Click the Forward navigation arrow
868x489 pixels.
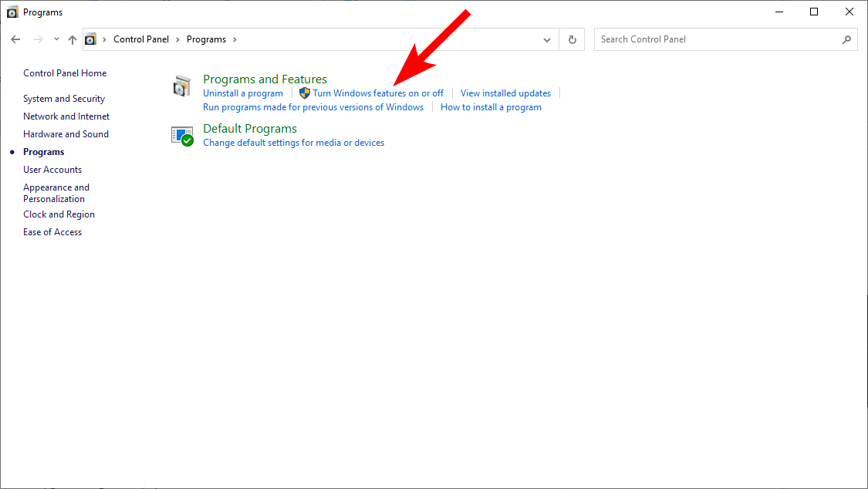(39, 39)
